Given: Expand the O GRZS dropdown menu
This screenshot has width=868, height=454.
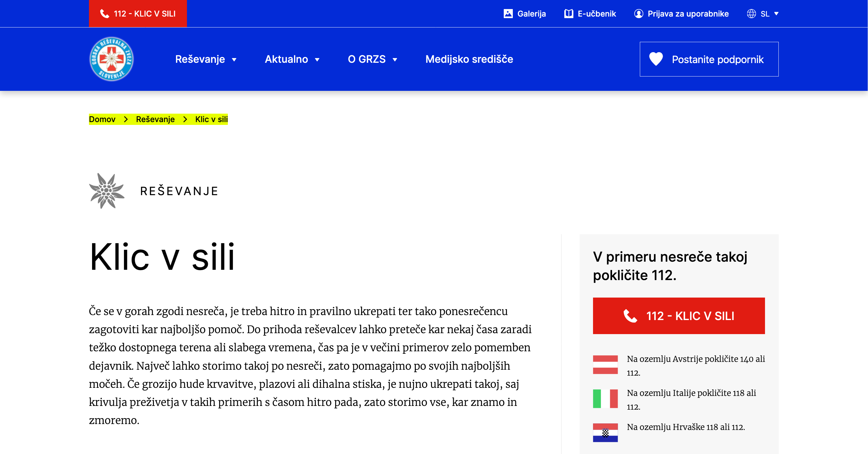Looking at the screenshot, I should 395,60.
